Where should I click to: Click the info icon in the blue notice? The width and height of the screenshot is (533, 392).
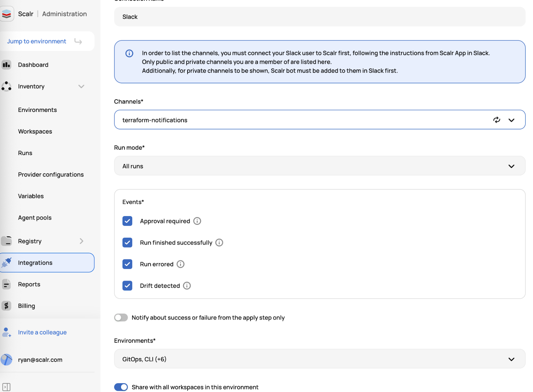point(129,53)
